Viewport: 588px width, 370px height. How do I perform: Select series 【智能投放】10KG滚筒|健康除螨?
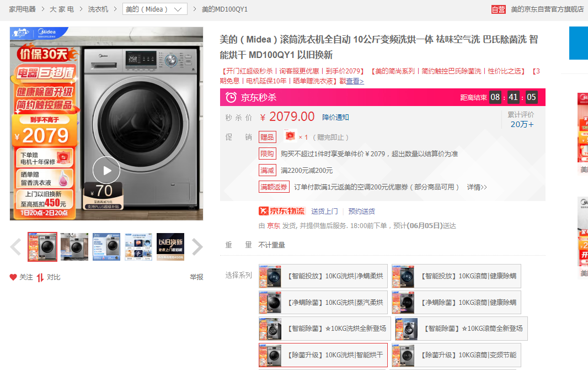456,276
